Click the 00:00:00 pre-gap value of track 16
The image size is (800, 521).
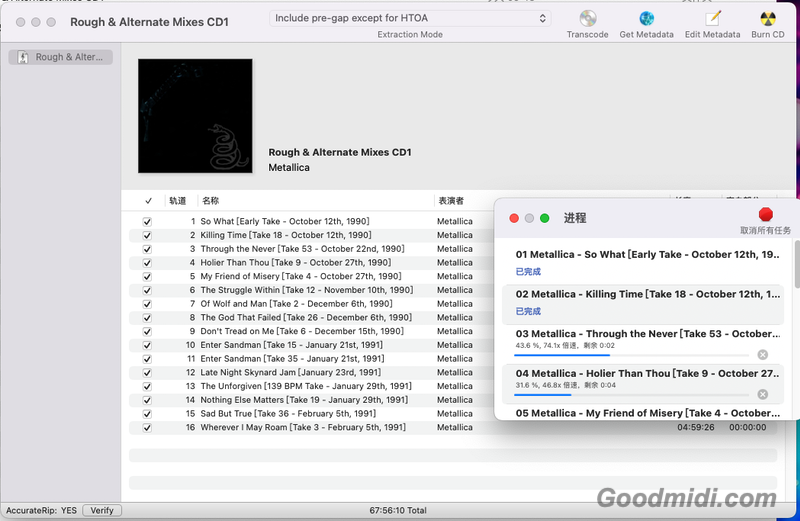(747, 428)
